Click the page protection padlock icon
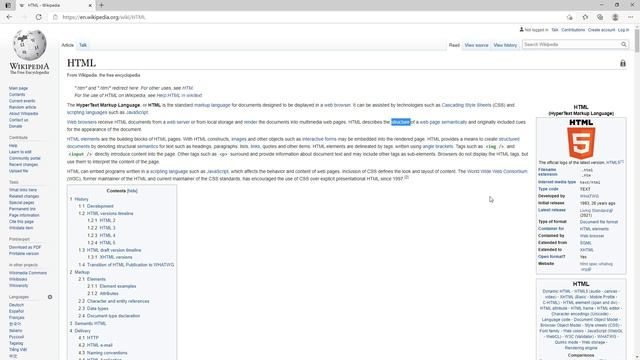The width and height of the screenshot is (640, 360). click(x=622, y=63)
